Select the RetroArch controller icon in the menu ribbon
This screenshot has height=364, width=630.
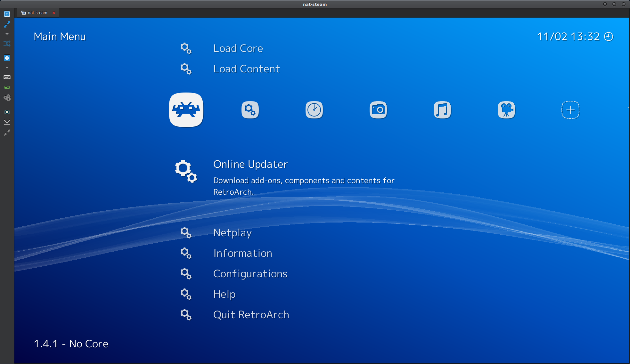(x=186, y=109)
